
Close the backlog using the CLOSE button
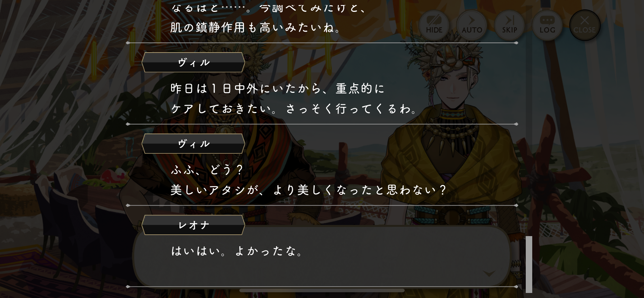(x=585, y=25)
